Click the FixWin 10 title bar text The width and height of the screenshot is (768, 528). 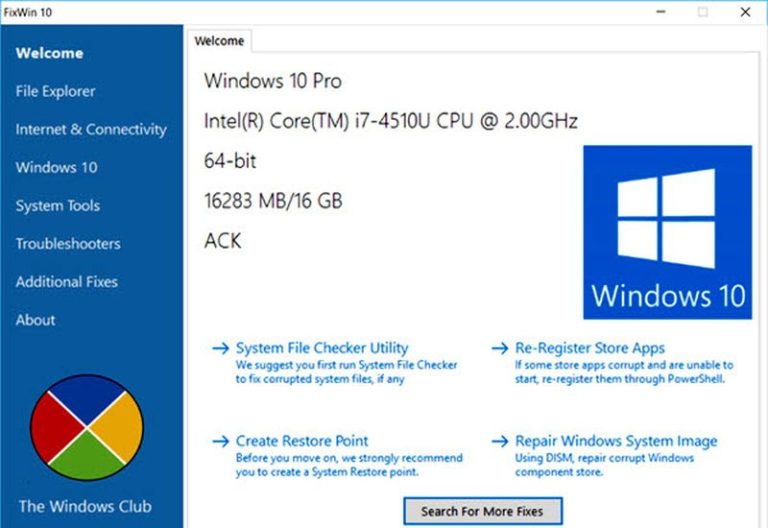click(x=28, y=12)
